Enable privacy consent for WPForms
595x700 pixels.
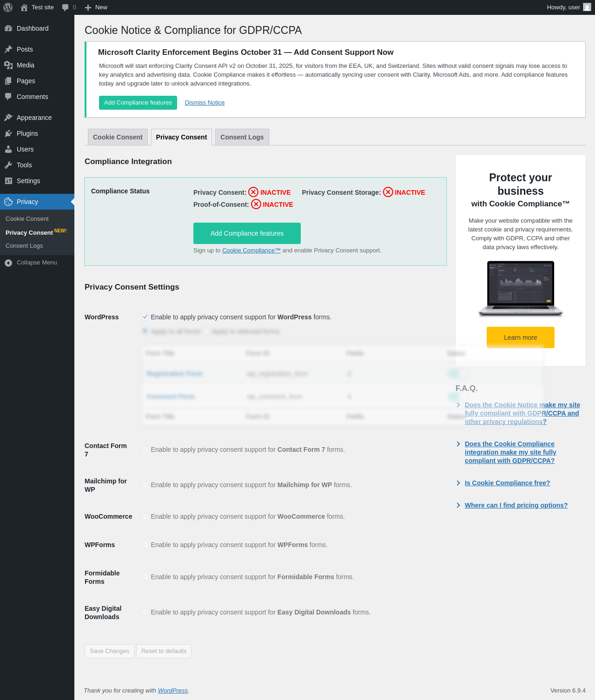click(145, 545)
